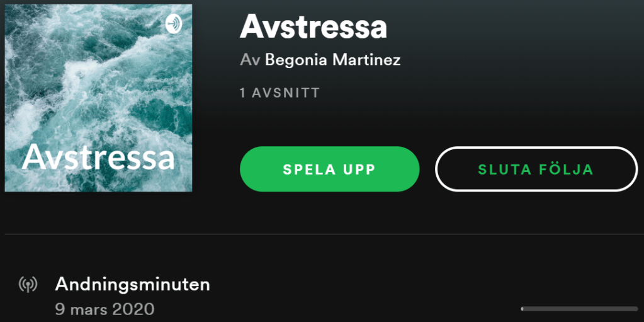Start playback with the SPELA UPP button
644x322 pixels.
pyautogui.click(x=329, y=169)
